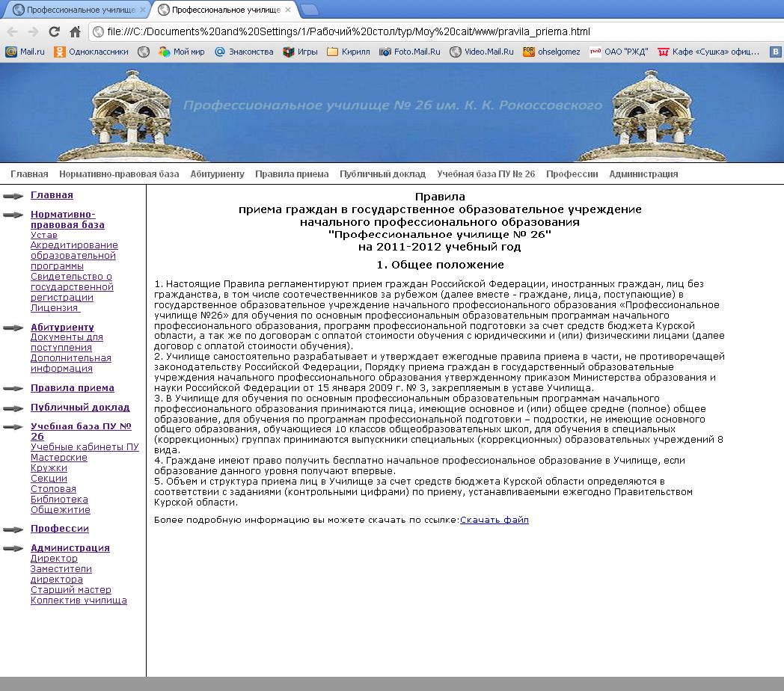The width and height of the screenshot is (784, 691).
Task: Open the Кафе «Сушка» bookmark
Action: [x=708, y=52]
